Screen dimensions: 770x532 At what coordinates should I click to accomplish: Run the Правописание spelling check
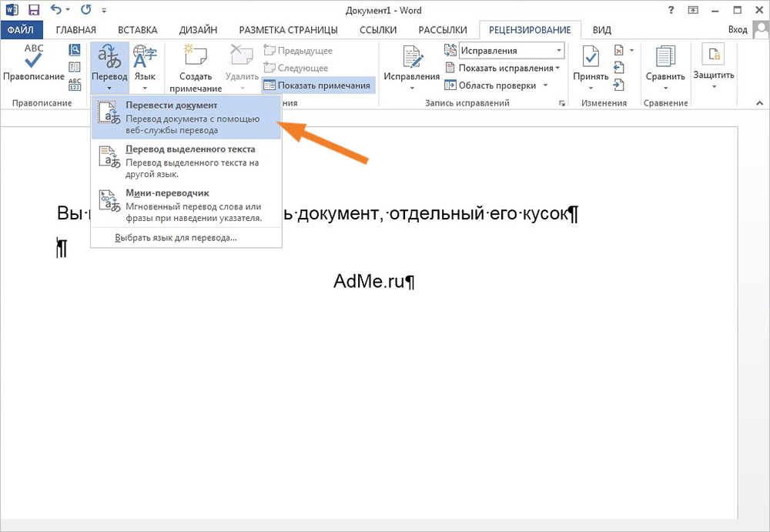click(33, 62)
